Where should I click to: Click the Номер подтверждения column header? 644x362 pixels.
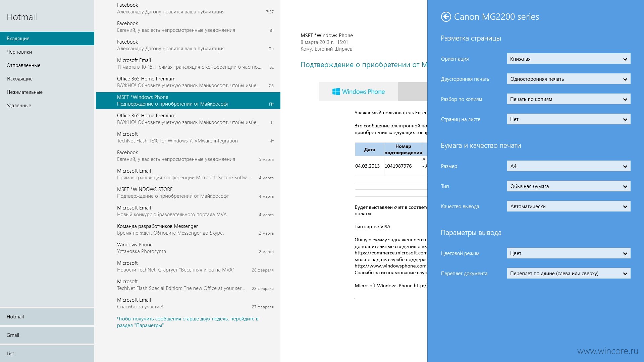[403, 149]
